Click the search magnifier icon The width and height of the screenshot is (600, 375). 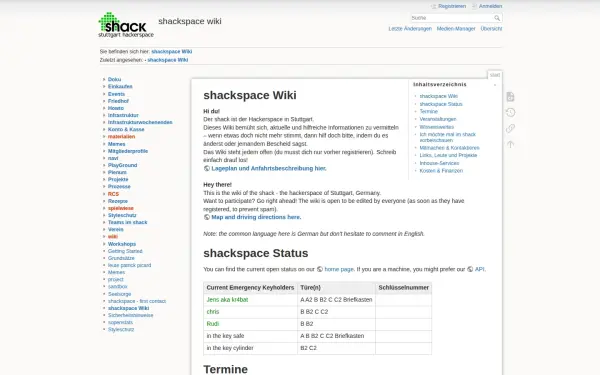(497, 18)
